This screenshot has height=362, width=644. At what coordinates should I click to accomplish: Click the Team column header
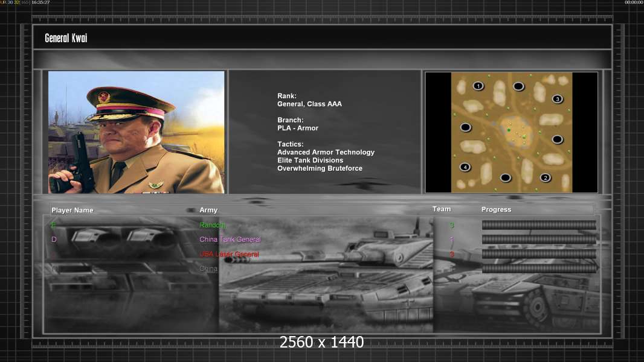(442, 209)
